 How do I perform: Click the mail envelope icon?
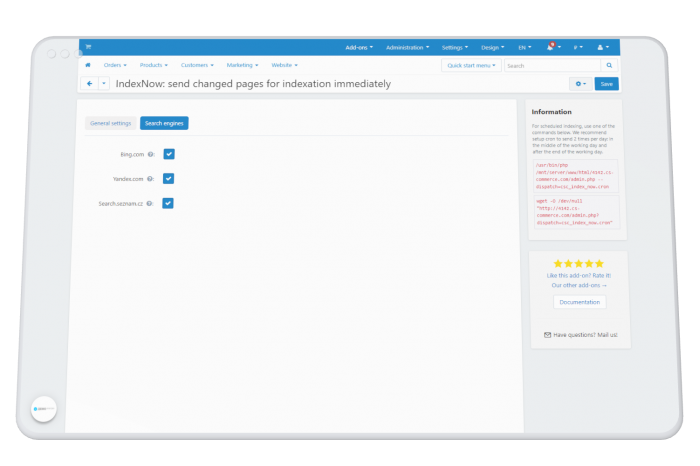(547, 335)
